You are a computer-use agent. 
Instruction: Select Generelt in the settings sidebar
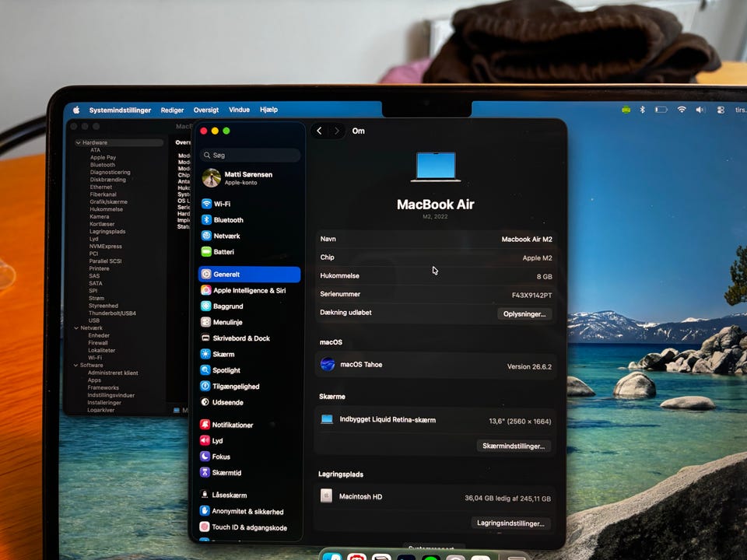(x=250, y=275)
